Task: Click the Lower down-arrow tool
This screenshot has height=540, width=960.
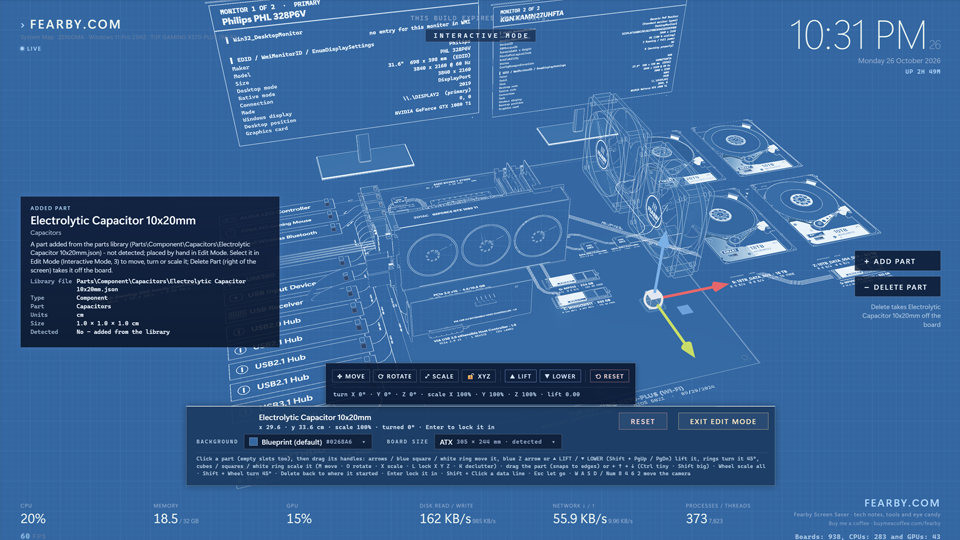Action: pyautogui.click(x=560, y=377)
